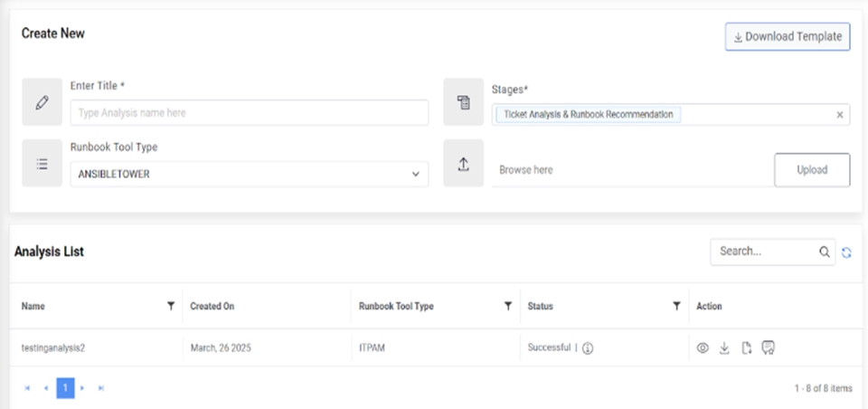Go to page 1 in the pager
Viewport: 868px width, 409px height.
tap(65, 387)
